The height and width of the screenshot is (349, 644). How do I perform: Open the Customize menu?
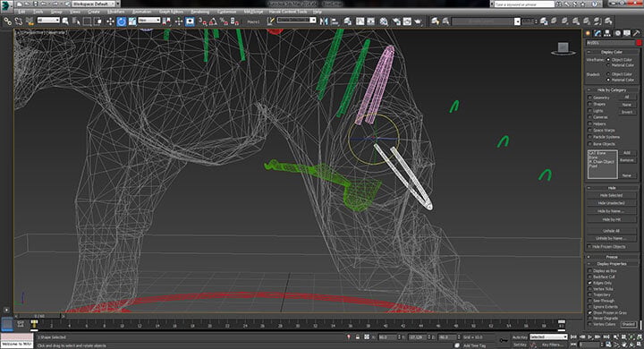coord(226,12)
